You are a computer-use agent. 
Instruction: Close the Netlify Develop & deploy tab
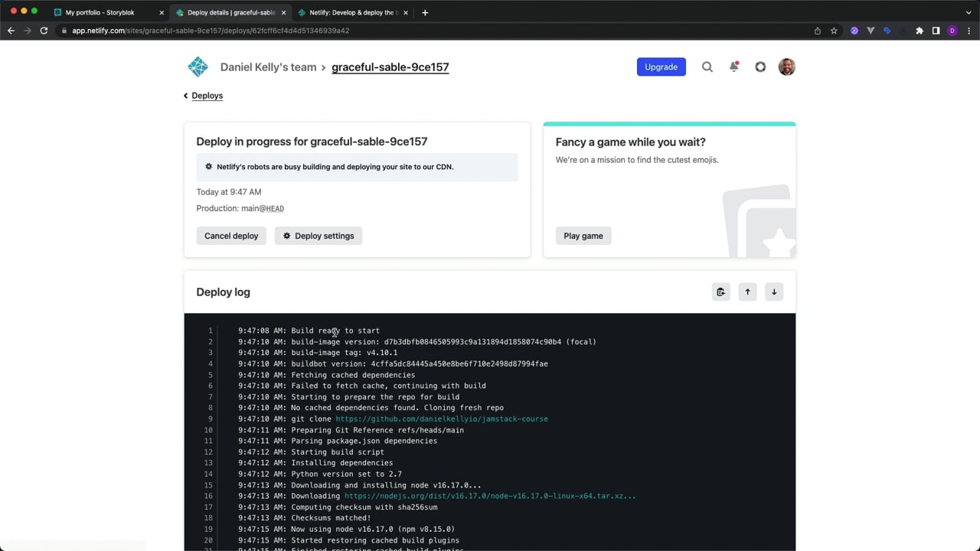point(406,13)
